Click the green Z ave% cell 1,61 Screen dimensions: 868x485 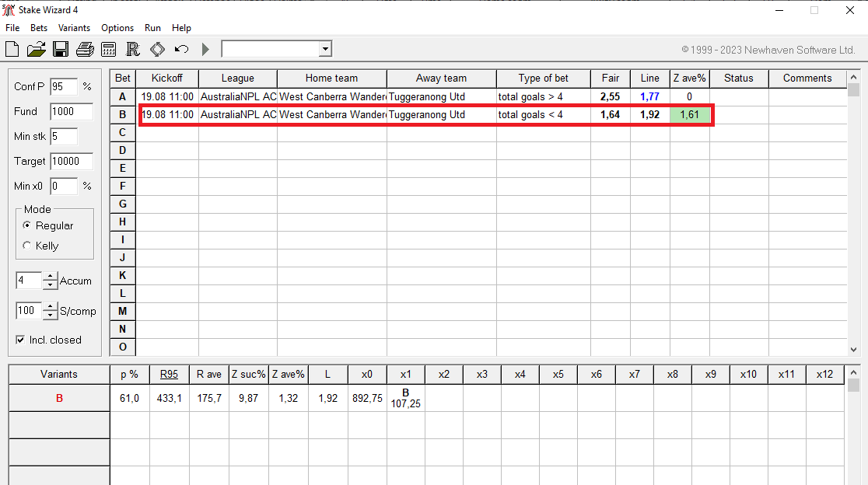pyautogui.click(x=690, y=114)
